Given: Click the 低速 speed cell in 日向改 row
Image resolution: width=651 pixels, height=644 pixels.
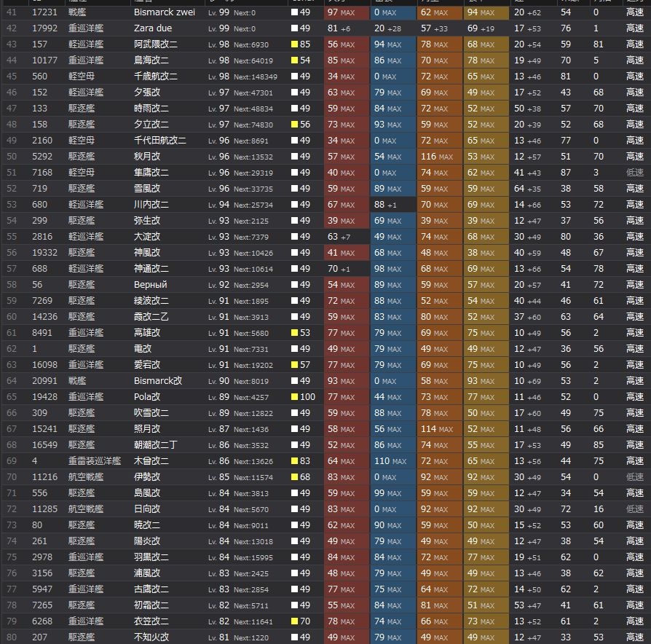Looking at the screenshot, I should pos(635,509).
